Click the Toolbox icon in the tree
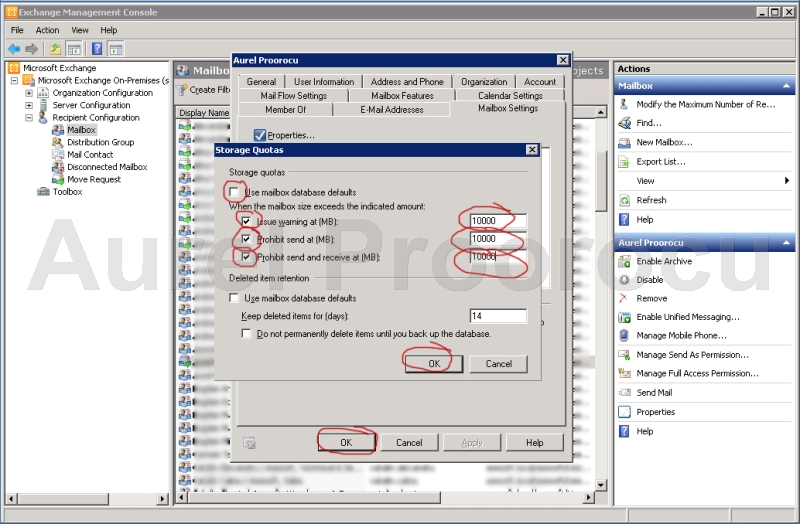Image resolution: width=800 pixels, height=524 pixels. click(x=43, y=192)
